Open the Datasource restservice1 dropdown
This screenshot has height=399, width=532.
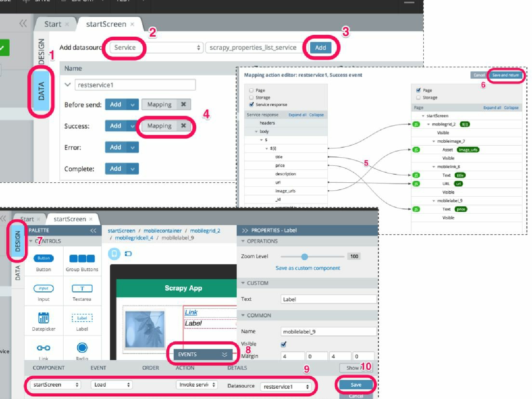(x=286, y=386)
